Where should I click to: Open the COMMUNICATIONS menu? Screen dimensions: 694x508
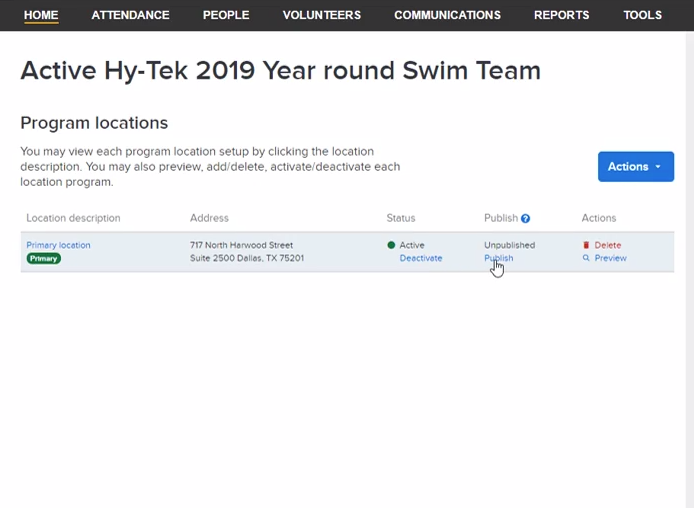447,15
